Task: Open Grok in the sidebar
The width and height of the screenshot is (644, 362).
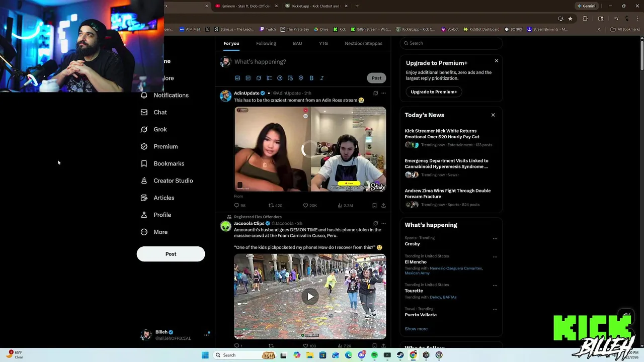Action: pos(154,129)
